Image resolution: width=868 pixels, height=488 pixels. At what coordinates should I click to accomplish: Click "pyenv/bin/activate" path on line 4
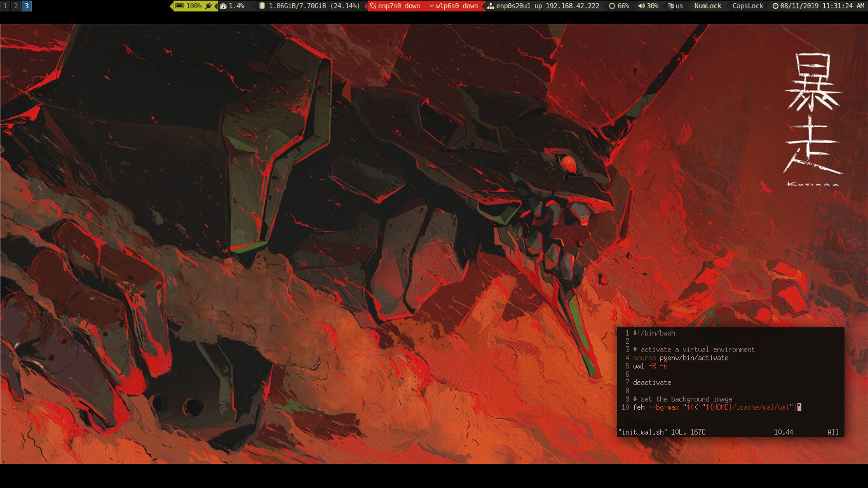694,358
